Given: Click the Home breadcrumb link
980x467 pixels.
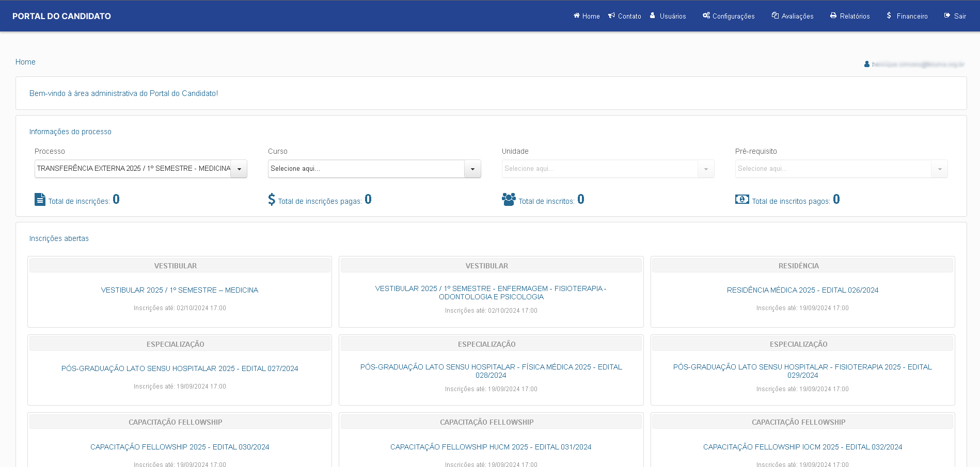Looking at the screenshot, I should [x=25, y=62].
